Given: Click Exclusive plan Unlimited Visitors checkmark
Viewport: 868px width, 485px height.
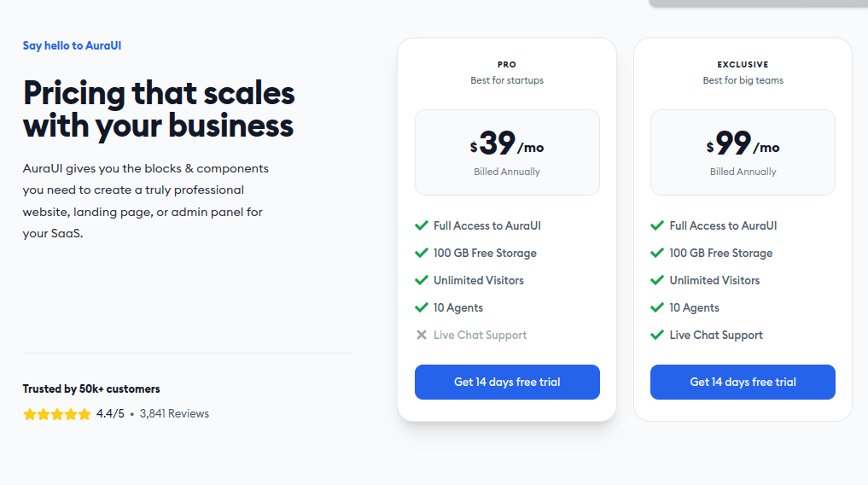Looking at the screenshot, I should pos(657,280).
